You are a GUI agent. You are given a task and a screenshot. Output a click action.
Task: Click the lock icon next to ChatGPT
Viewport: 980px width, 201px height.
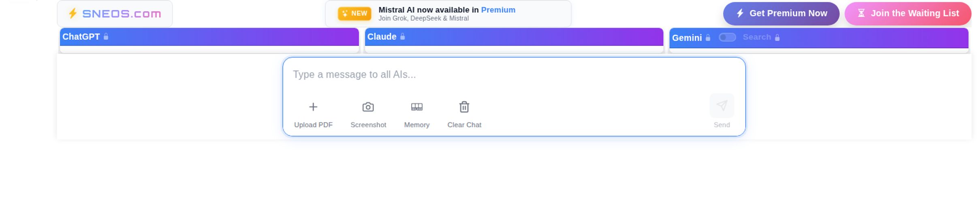[x=106, y=36]
